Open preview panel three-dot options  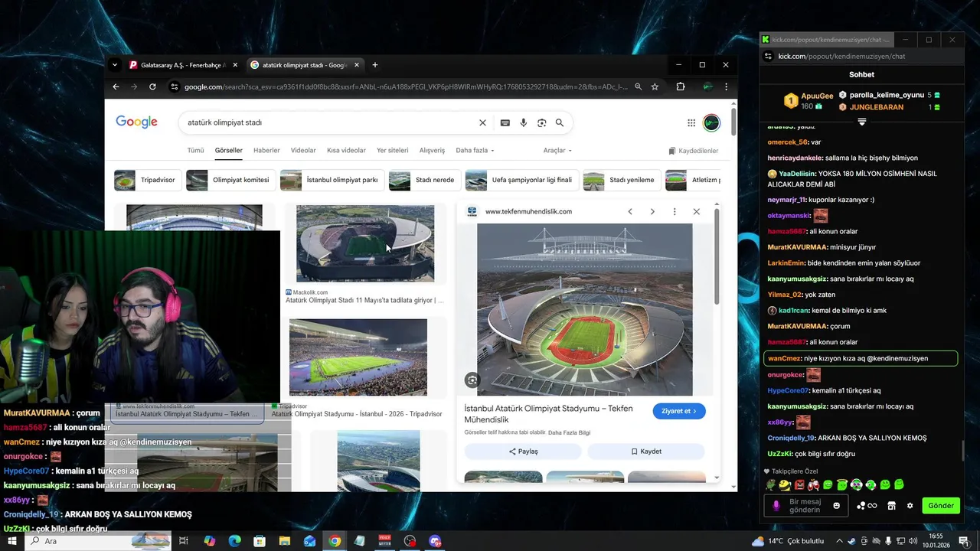[675, 211]
